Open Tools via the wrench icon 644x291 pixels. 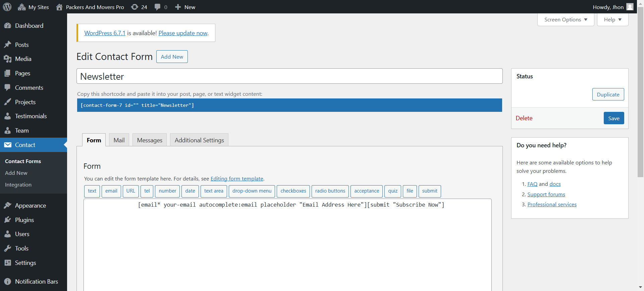[7, 248]
